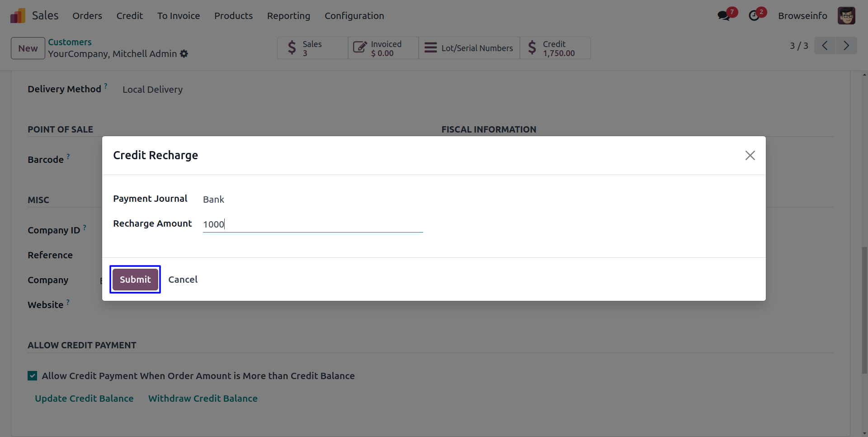Expand the Orders menu
This screenshot has height=437, width=868.
87,16
